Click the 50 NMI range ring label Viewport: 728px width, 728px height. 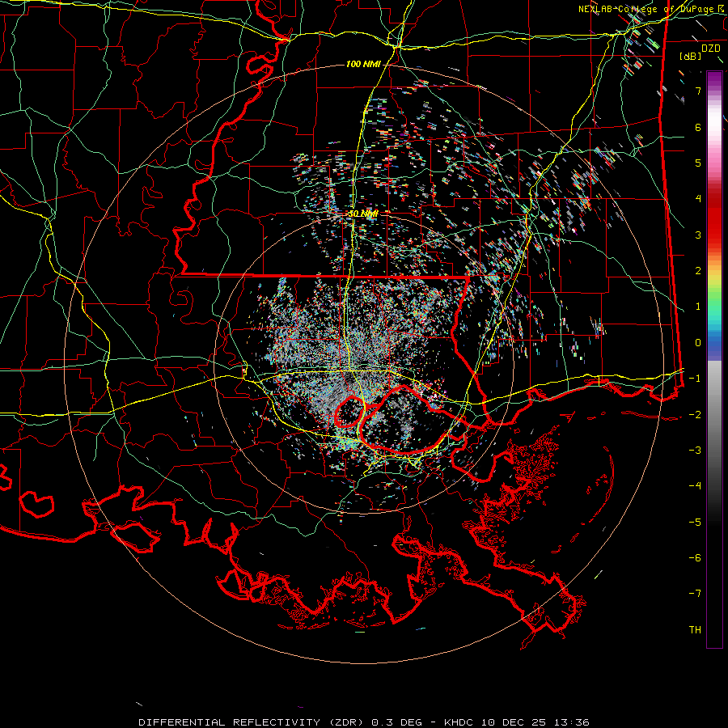tap(363, 214)
